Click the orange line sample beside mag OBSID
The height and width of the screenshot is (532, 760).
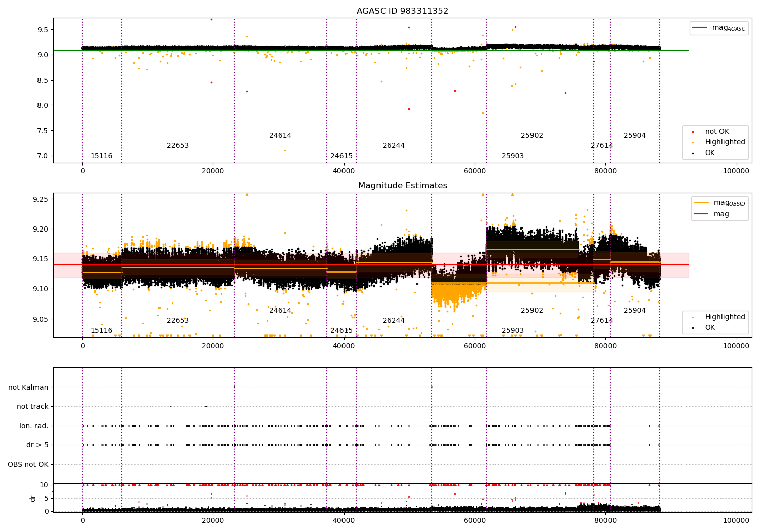click(701, 203)
